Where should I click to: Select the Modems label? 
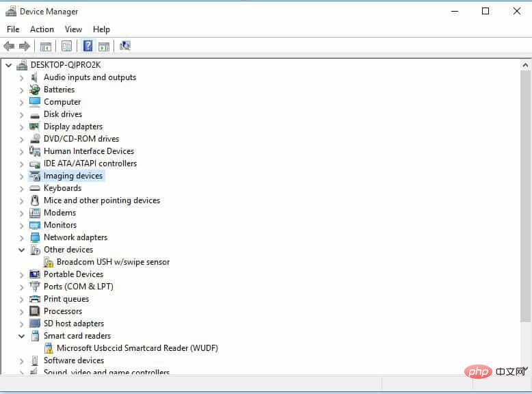point(59,213)
